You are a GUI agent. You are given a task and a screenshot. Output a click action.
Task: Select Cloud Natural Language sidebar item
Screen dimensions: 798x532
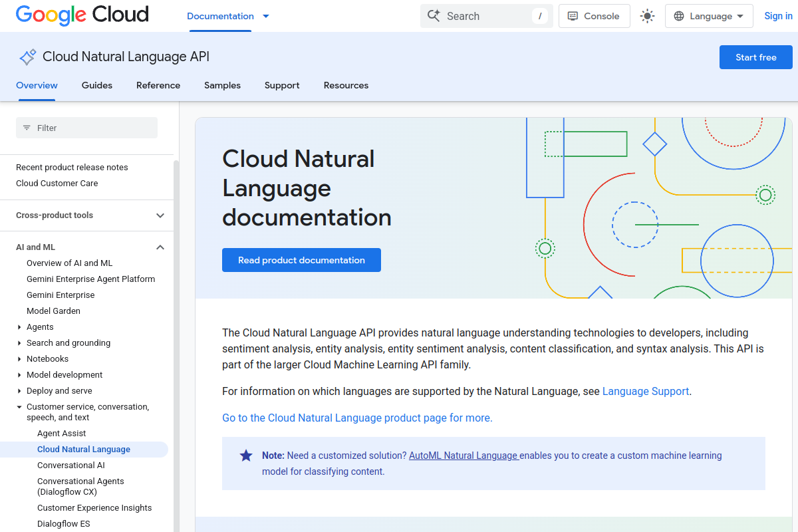pos(84,450)
